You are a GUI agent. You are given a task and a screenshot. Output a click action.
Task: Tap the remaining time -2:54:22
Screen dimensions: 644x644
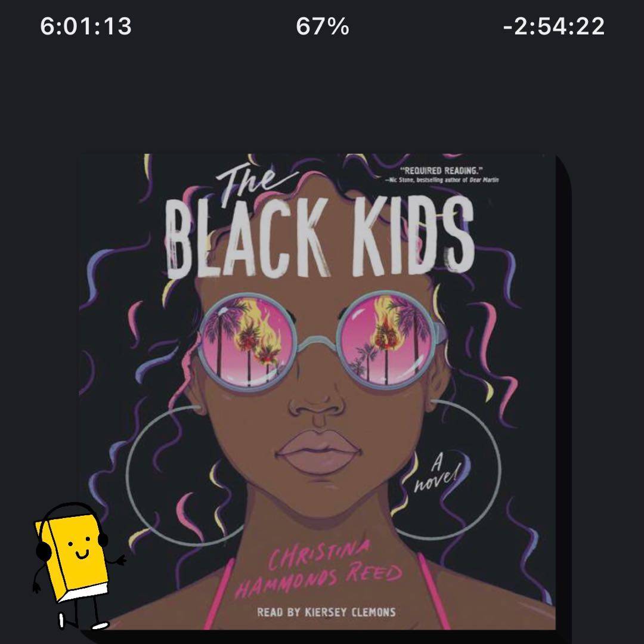[x=553, y=26]
